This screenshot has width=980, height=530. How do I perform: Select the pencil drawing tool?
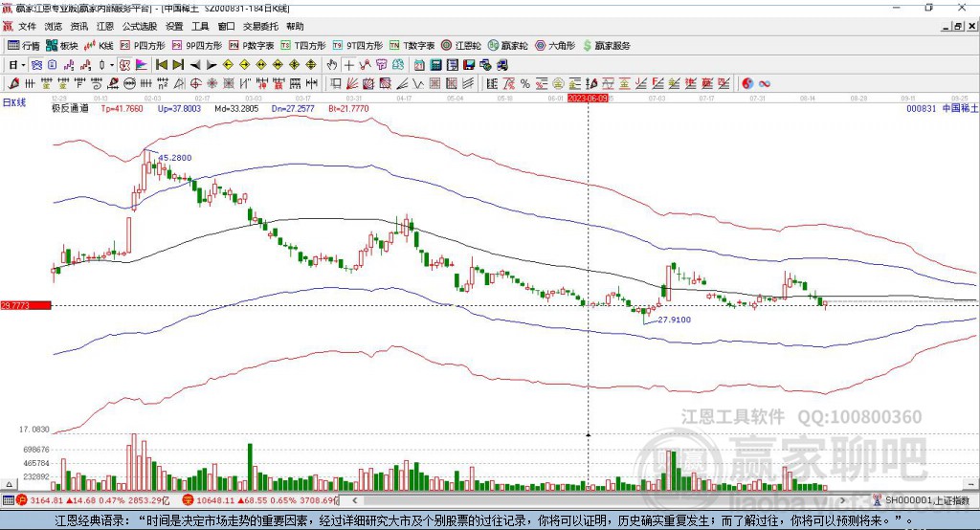13,84
